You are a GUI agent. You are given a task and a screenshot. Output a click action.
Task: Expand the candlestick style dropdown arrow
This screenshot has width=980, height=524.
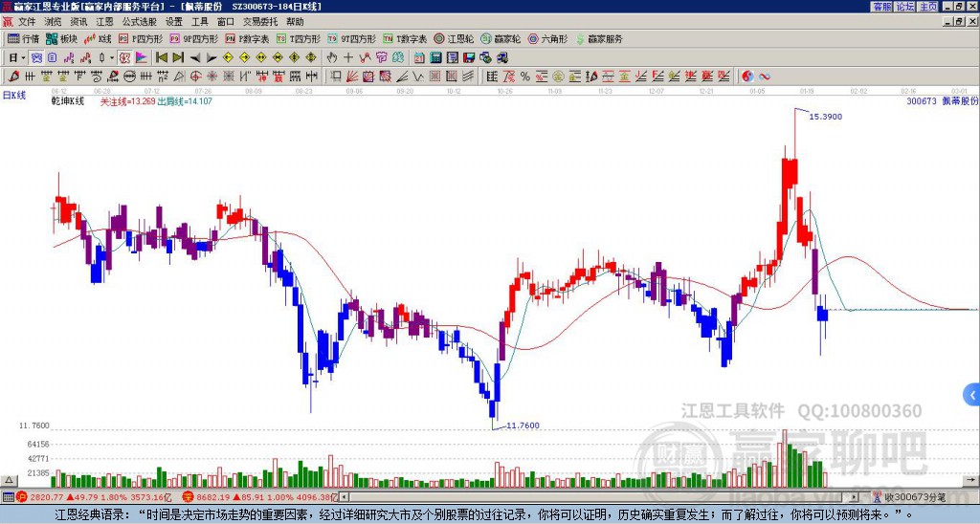(112, 58)
